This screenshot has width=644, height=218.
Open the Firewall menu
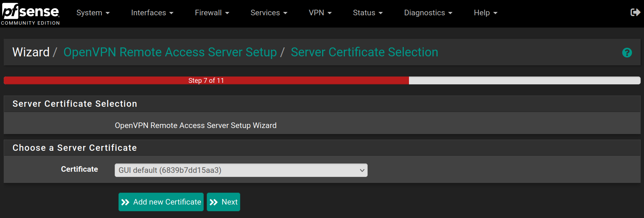[212, 13]
